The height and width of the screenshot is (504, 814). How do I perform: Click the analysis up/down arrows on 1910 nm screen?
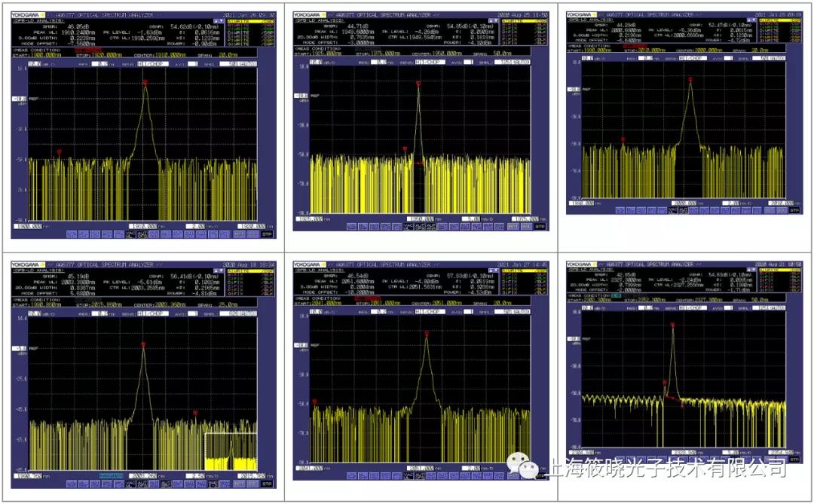tap(219, 21)
